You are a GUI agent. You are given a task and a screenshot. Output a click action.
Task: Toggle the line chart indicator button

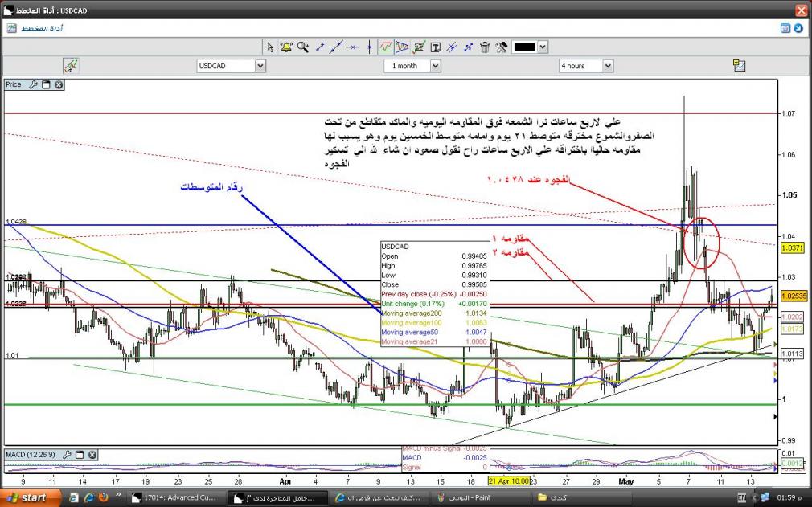(385, 47)
